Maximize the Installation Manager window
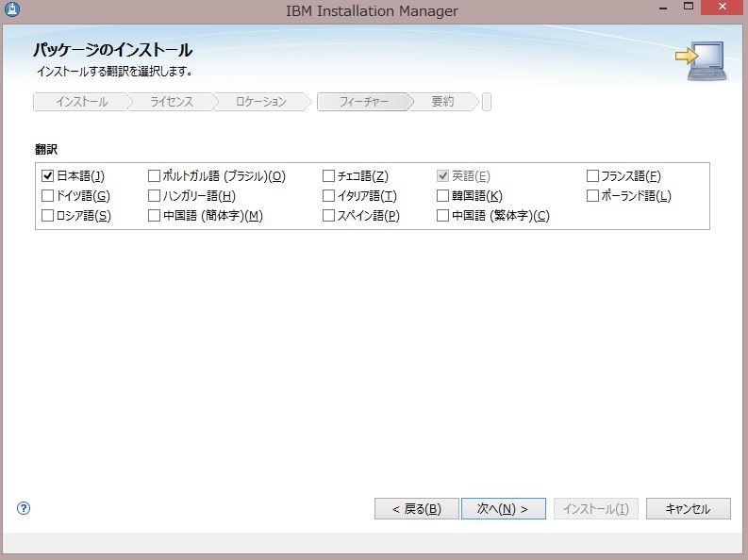The width and height of the screenshot is (748, 560). click(x=689, y=7)
